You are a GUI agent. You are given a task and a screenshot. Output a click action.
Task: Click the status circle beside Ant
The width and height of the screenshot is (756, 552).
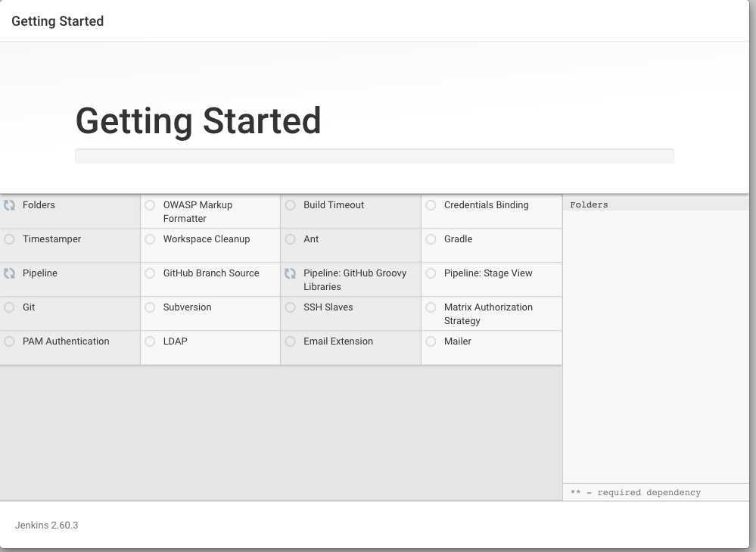(x=291, y=239)
